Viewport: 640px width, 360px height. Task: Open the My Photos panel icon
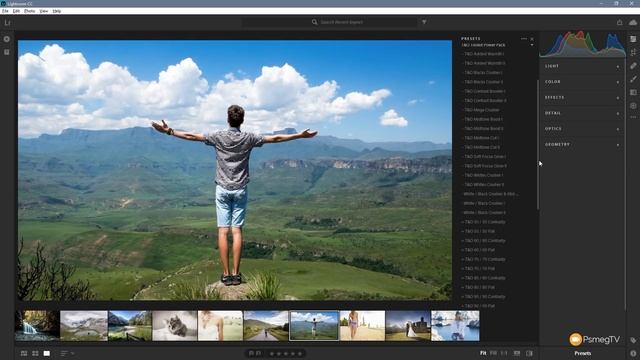coord(7,52)
